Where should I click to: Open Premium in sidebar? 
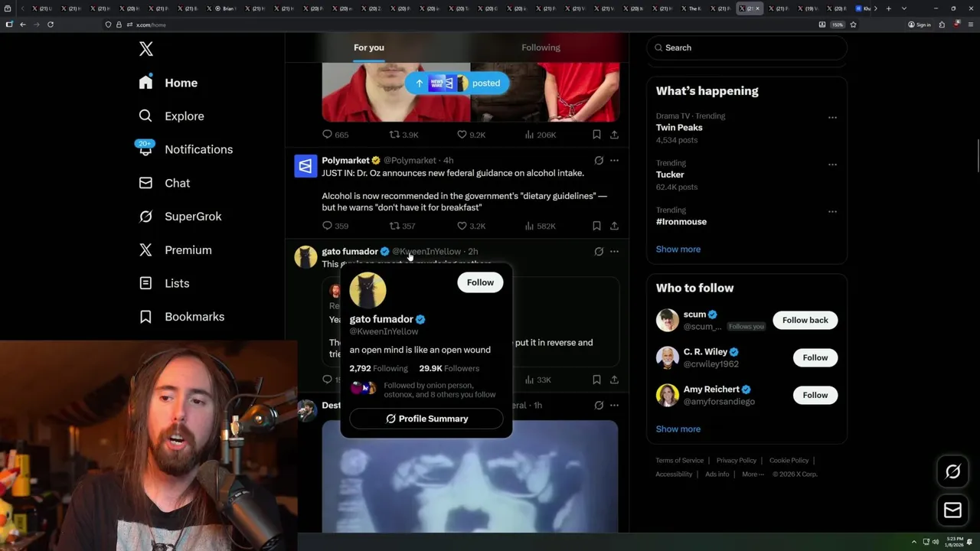[x=175, y=250]
